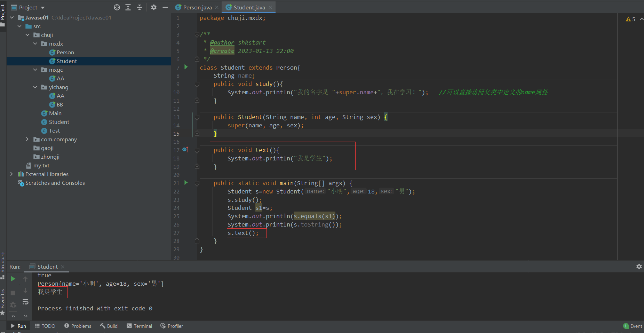644x333 pixels.
Task: Toggle soft-wrap in Run console
Action: 25,302
